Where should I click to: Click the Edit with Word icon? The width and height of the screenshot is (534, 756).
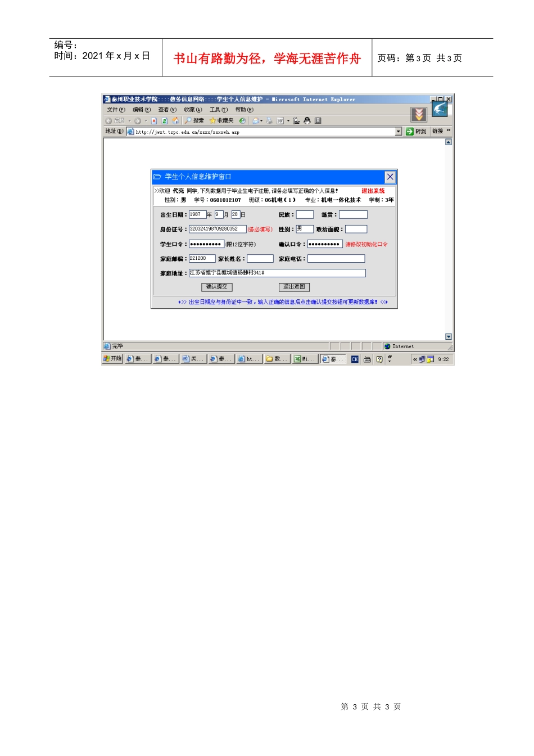coord(280,120)
